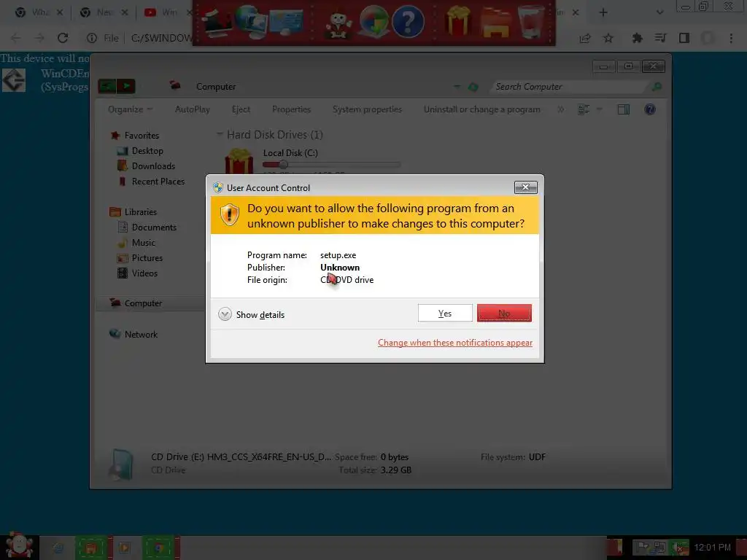The image size is (747, 560).
Task: Click the search magnifier icon in Explorer
Action: coord(657,87)
